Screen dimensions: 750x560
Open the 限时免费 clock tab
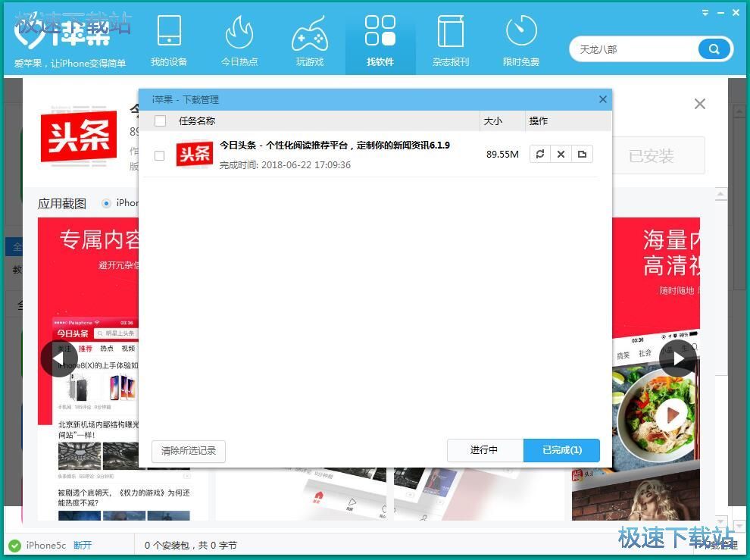[x=521, y=41]
